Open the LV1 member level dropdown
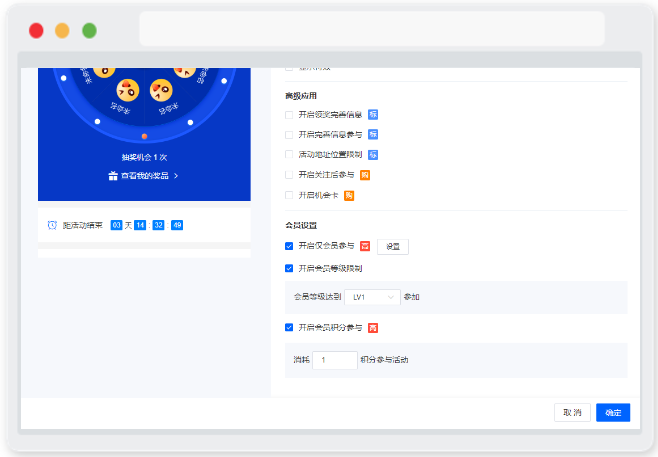 coord(372,297)
